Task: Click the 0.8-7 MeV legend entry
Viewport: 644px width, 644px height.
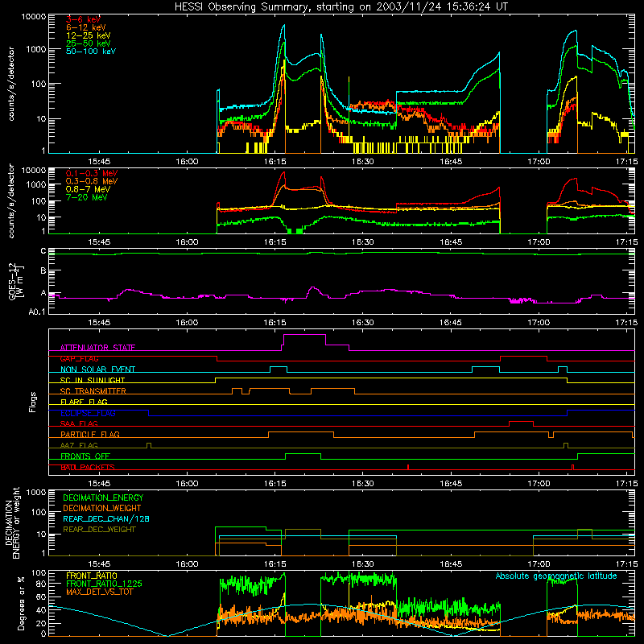Action: pos(88,189)
